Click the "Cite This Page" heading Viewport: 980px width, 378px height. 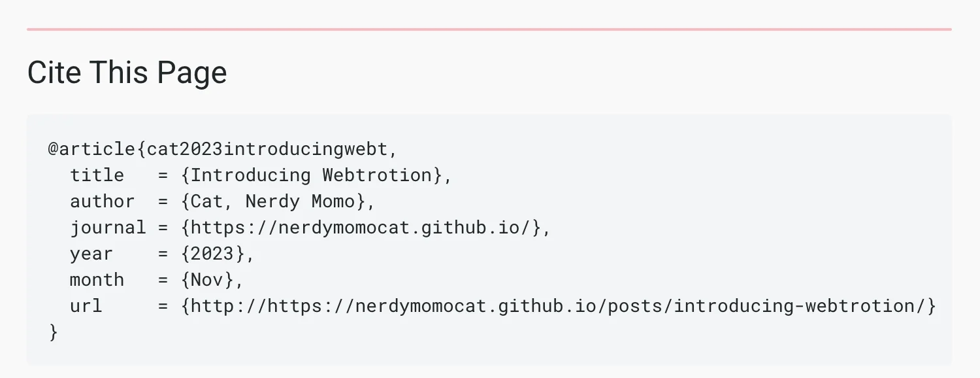127,72
